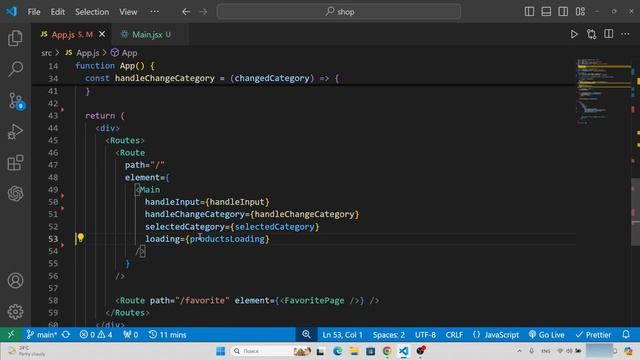Click the App symbol breadcrumb
The image size is (640, 360).
tap(124, 53)
